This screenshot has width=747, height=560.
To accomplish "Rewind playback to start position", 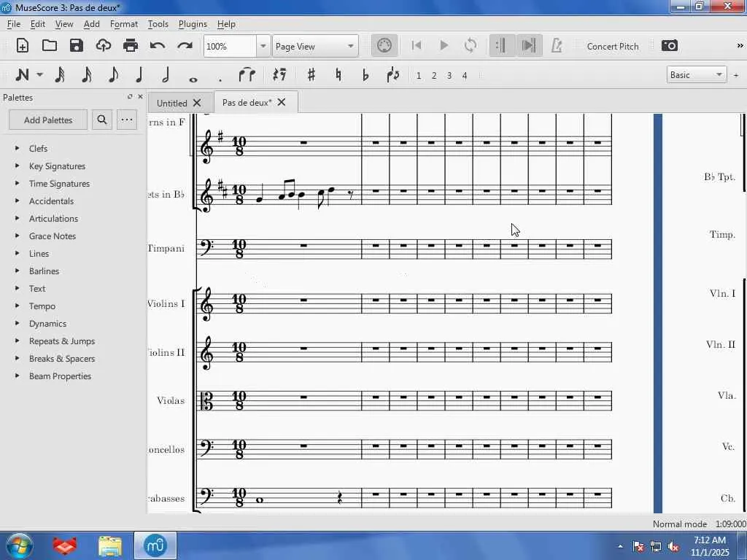I will pos(416,46).
